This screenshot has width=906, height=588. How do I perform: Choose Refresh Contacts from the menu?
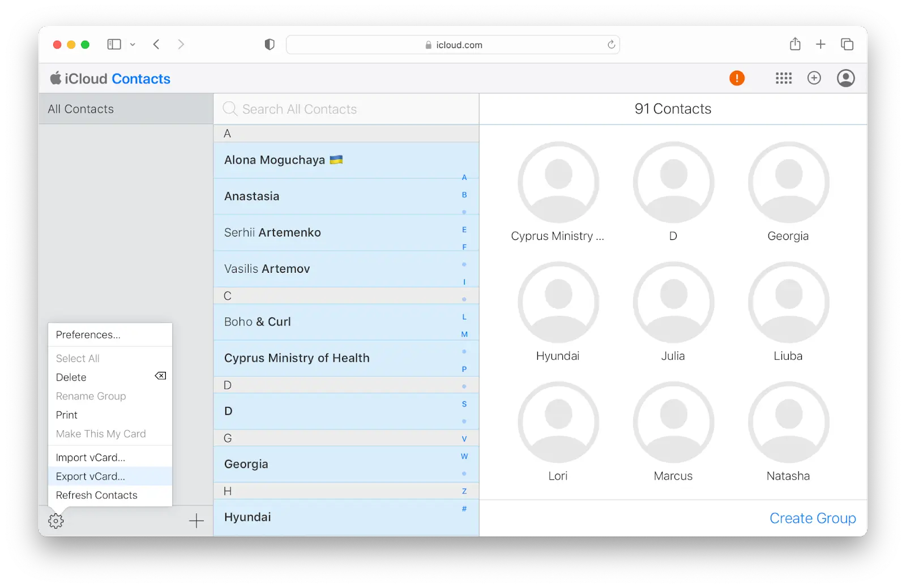pyautogui.click(x=110, y=495)
